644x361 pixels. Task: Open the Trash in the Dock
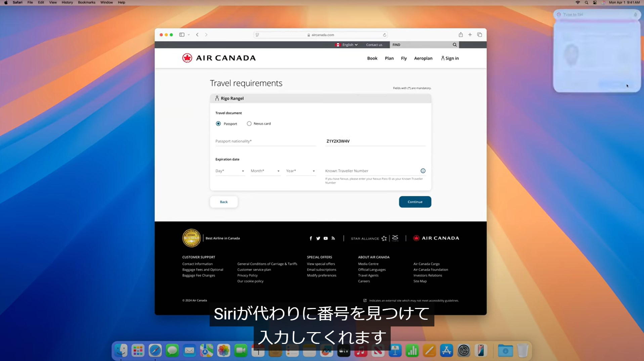[523, 351]
